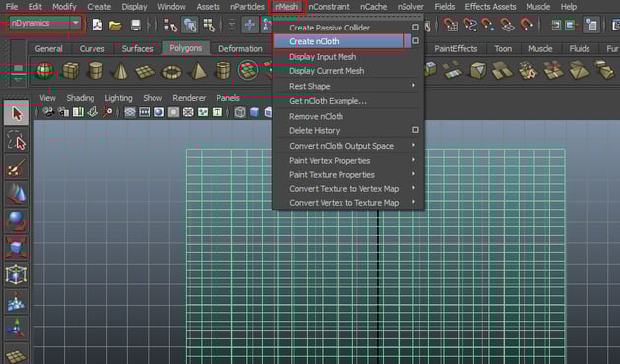Click the construction history toggle icon
Screen dimensions: 620x364
591,25
